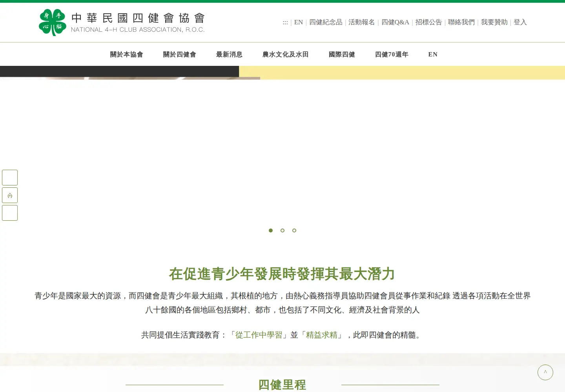Click the 我要贊助 sponsor link

pyautogui.click(x=494, y=22)
